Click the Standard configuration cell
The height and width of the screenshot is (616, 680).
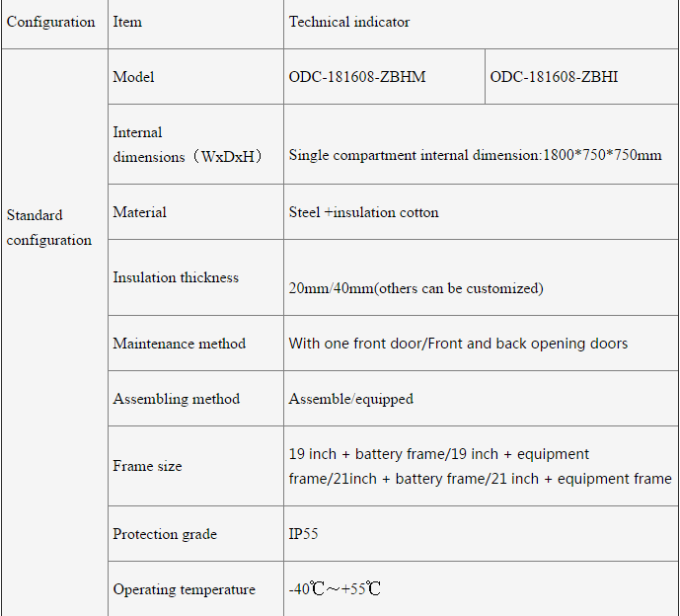49,228
